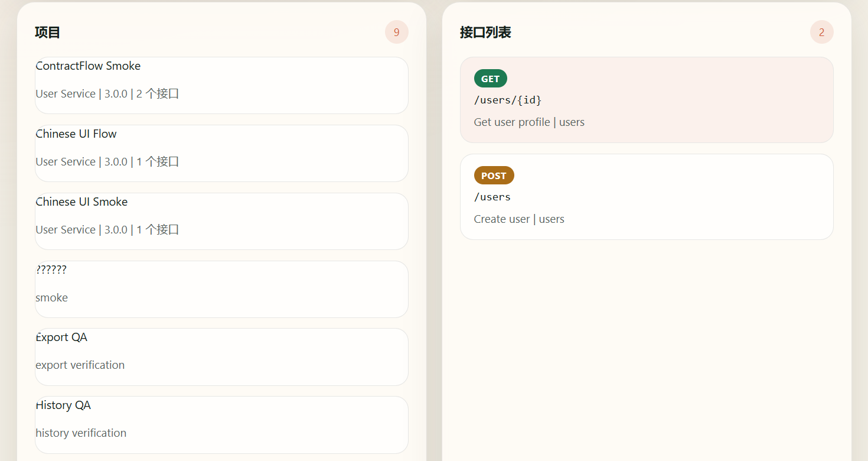Select the Chinese UI Smoke project
Image resolution: width=868 pixels, height=461 pixels.
pyautogui.click(x=221, y=220)
